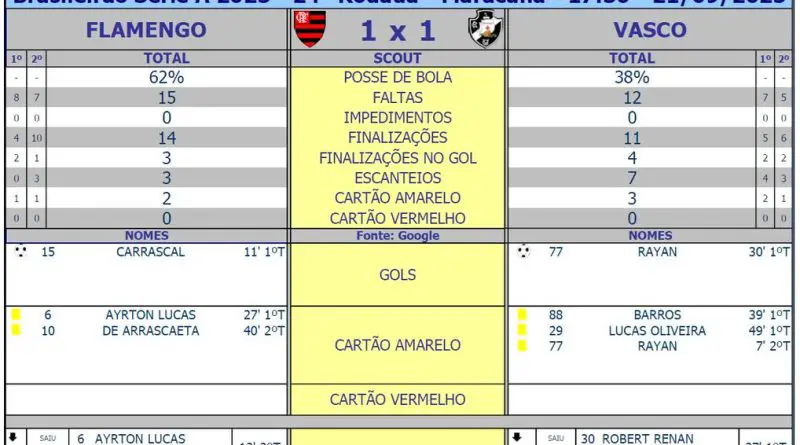This screenshot has height=445, width=800.
Task: Click the yellow card icon for Barros
Action: (521, 314)
